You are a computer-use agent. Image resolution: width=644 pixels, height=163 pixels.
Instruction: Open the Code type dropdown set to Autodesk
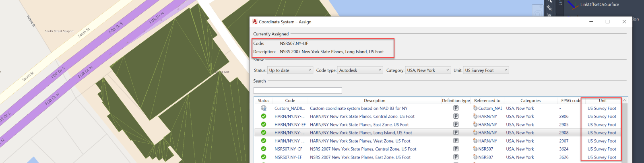tap(359, 70)
